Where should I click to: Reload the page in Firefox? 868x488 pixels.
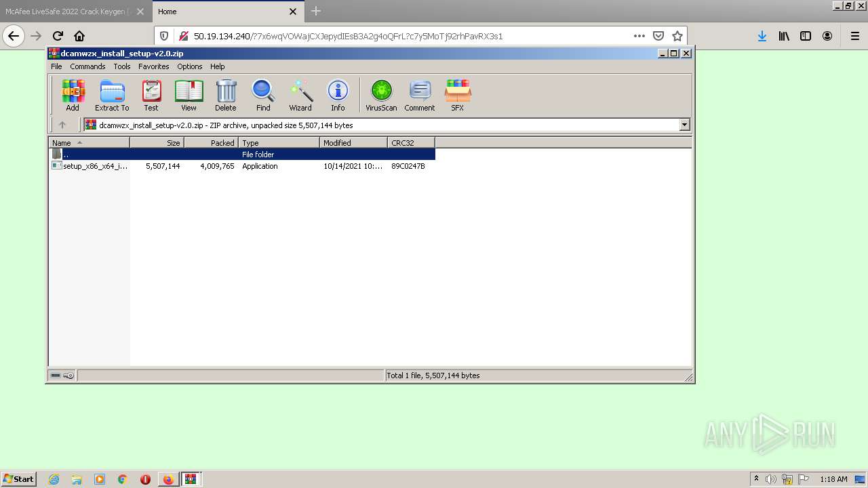[x=58, y=36]
